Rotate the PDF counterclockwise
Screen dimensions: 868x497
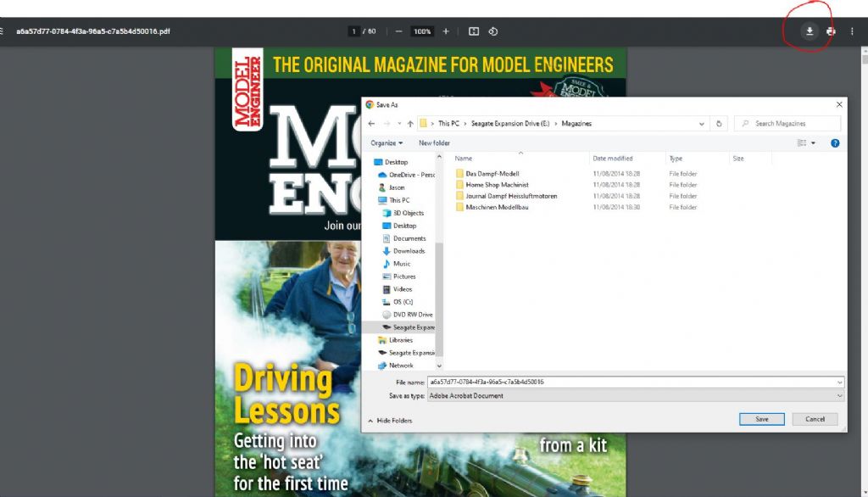(x=493, y=31)
